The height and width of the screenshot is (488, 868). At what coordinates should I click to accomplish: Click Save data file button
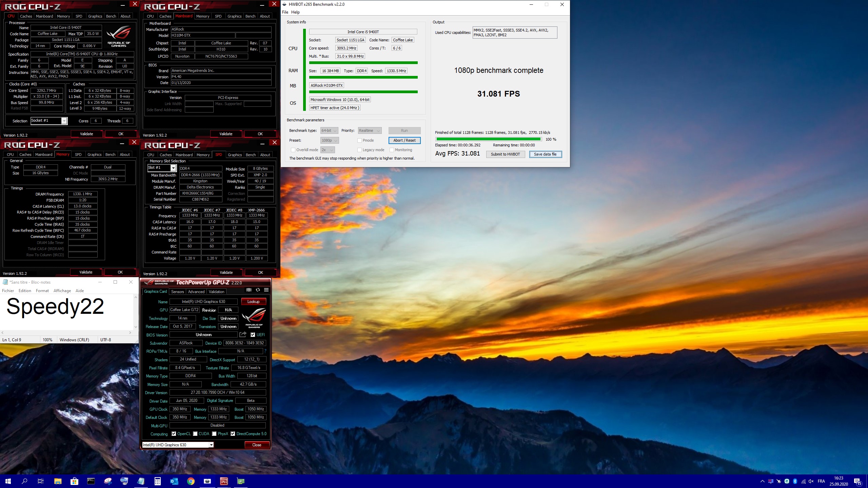545,154
